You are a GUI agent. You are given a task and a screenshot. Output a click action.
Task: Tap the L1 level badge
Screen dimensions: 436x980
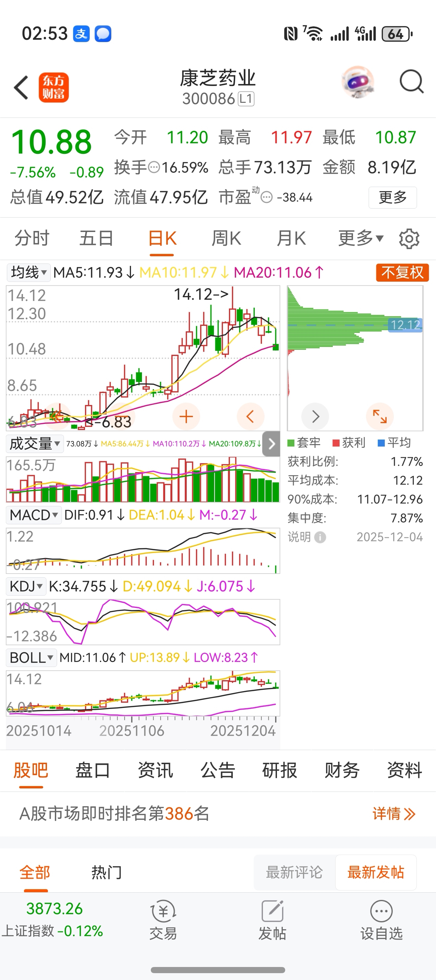point(246,99)
